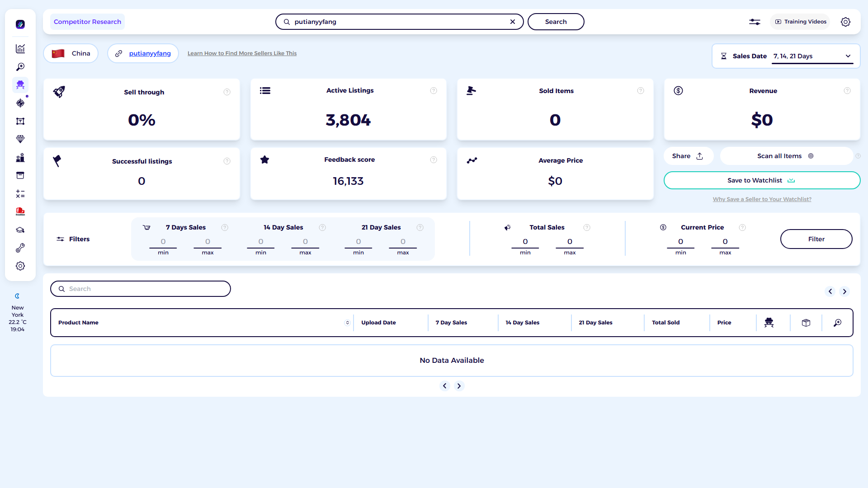The height and width of the screenshot is (488, 868).
Task: Click 21 Day Sales min field
Action: point(359,242)
